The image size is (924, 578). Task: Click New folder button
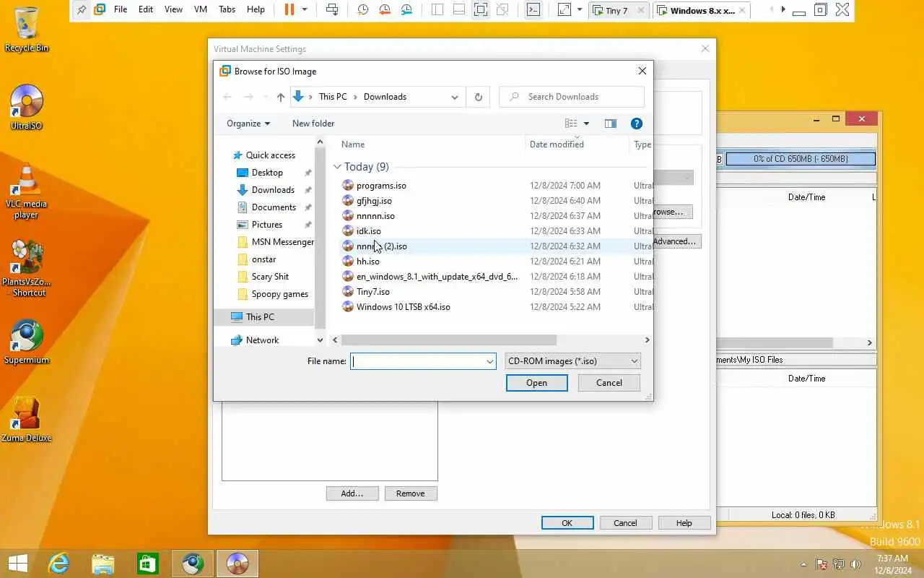pos(313,124)
